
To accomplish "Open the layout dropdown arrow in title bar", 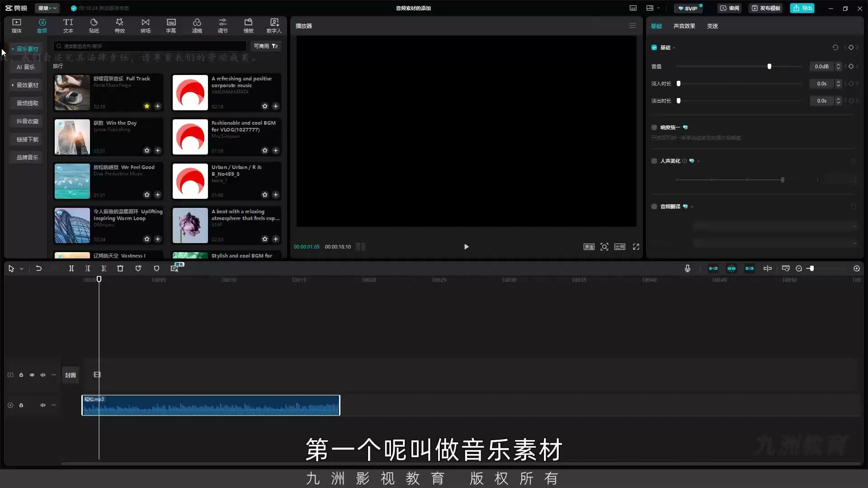I will pos(658,8).
